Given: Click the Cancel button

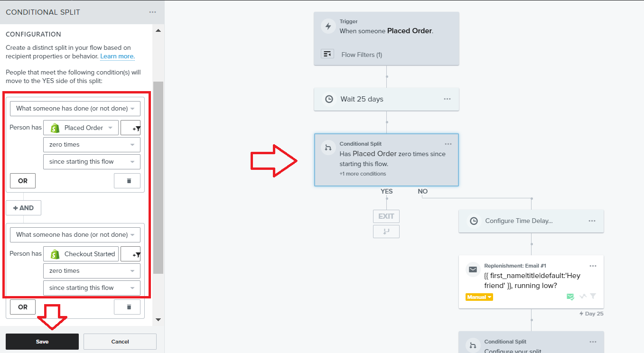Looking at the screenshot, I should [120, 342].
